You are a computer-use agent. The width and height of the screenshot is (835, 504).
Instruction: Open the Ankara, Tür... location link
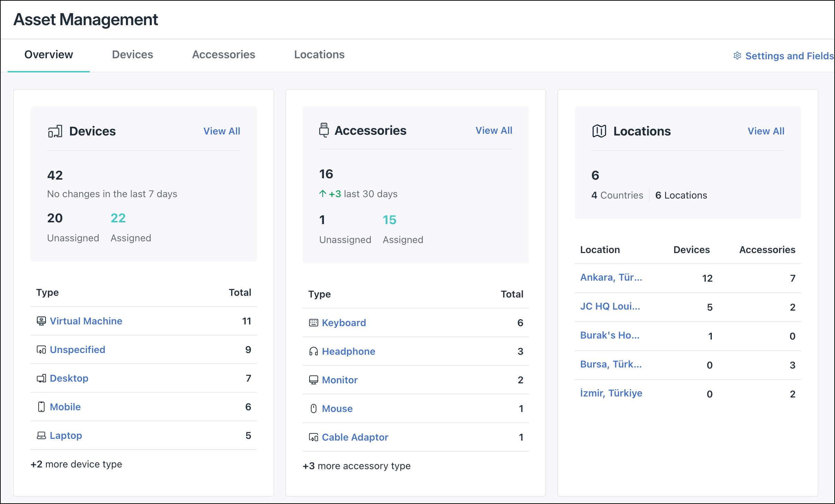pos(611,277)
